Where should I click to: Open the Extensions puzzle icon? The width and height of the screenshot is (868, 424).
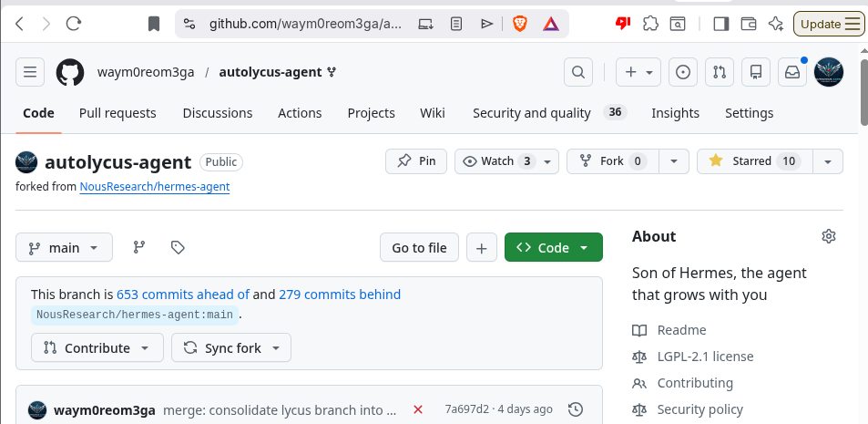click(x=651, y=24)
